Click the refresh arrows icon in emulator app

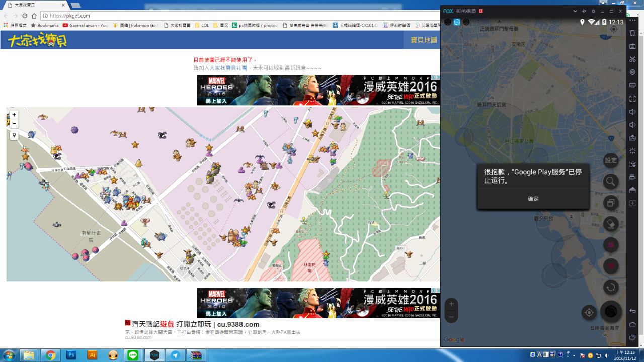(x=611, y=287)
